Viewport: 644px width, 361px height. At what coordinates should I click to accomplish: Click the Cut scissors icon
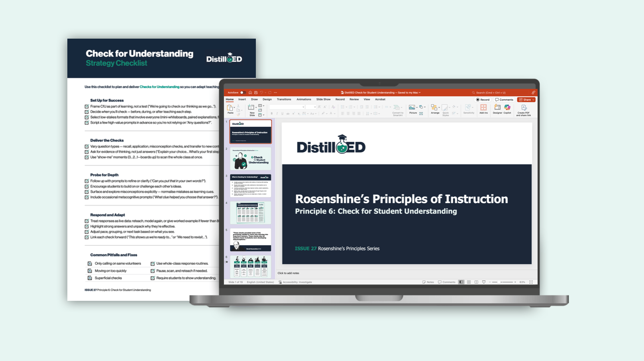tap(238, 106)
